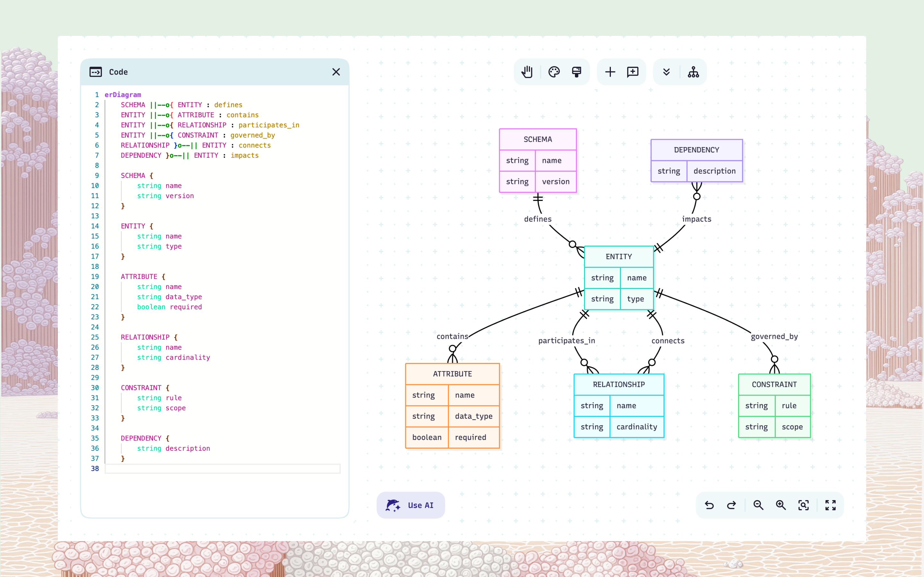Zoom in on the diagram
Viewport: 924px width, 577px height.
point(781,505)
